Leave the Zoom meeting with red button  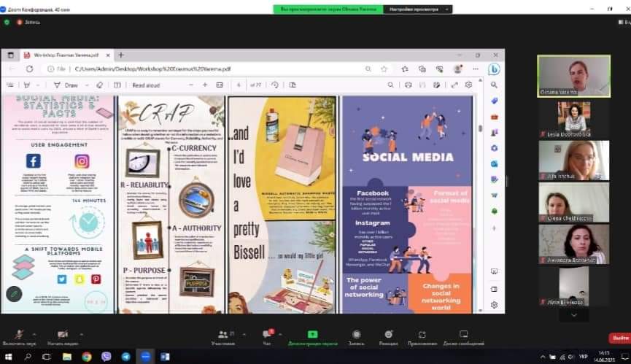click(x=620, y=338)
